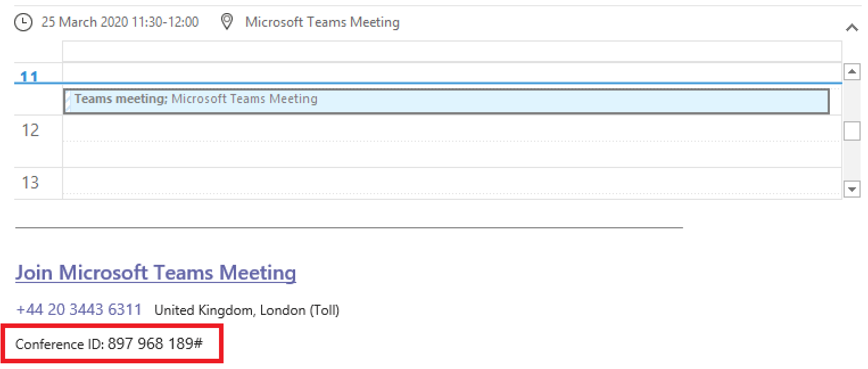Image resolution: width=868 pixels, height=369 pixels.
Task: Click the United Kingdom, London (Toll) text
Action: click(x=247, y=310)
